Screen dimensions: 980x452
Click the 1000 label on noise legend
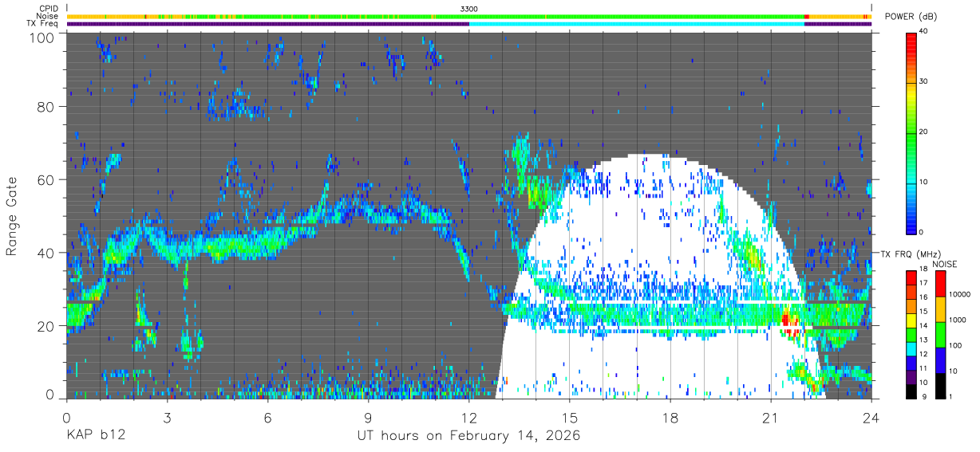958,321
